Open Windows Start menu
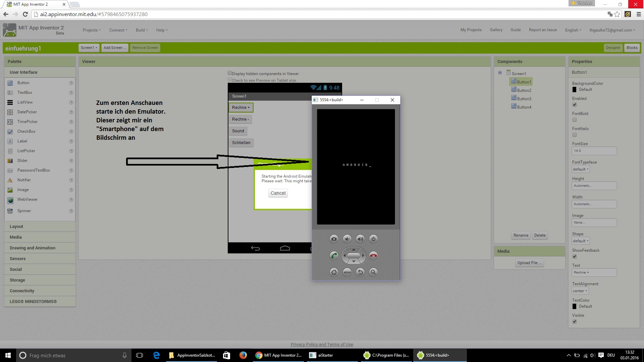Viewport: 644px width, 362px height. 8,355
